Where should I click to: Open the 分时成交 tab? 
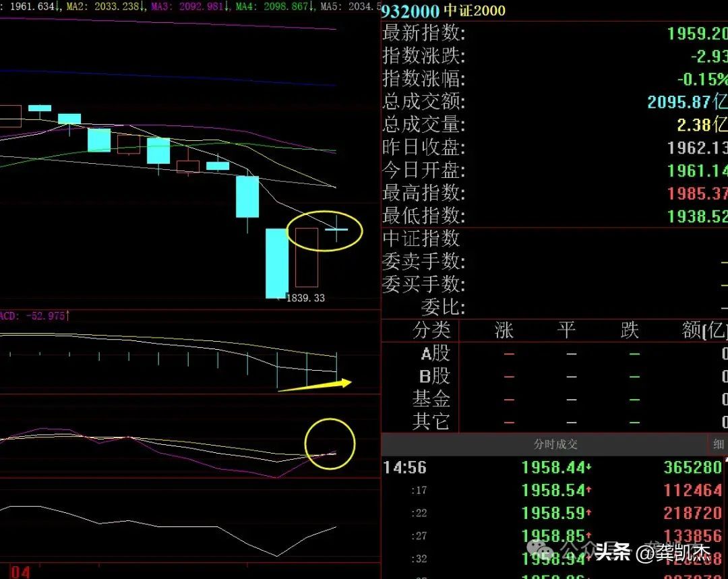[555, 444]
